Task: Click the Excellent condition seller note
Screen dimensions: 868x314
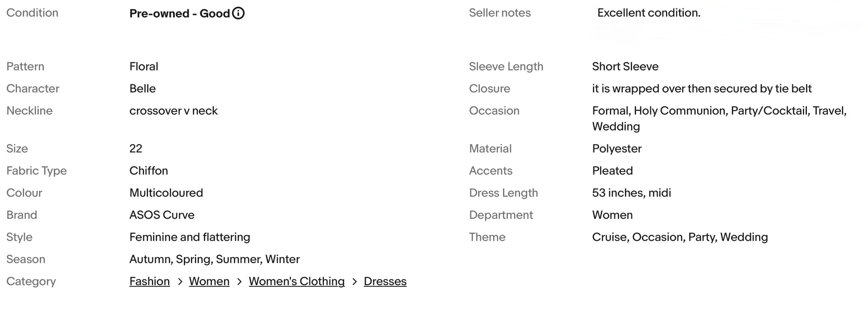Action: [649, 13]
